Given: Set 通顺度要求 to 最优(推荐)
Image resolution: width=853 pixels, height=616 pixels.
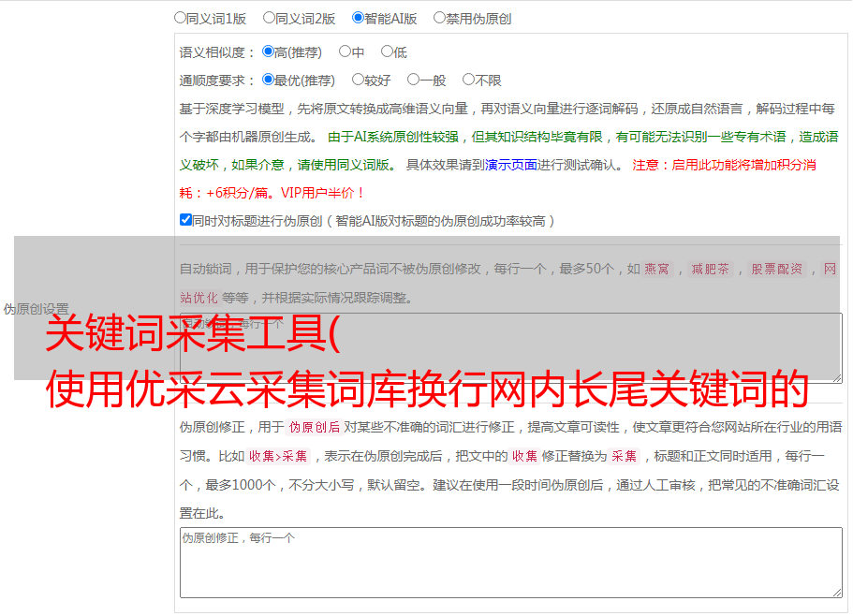Looking at the screenshot, I should [268, 80].
